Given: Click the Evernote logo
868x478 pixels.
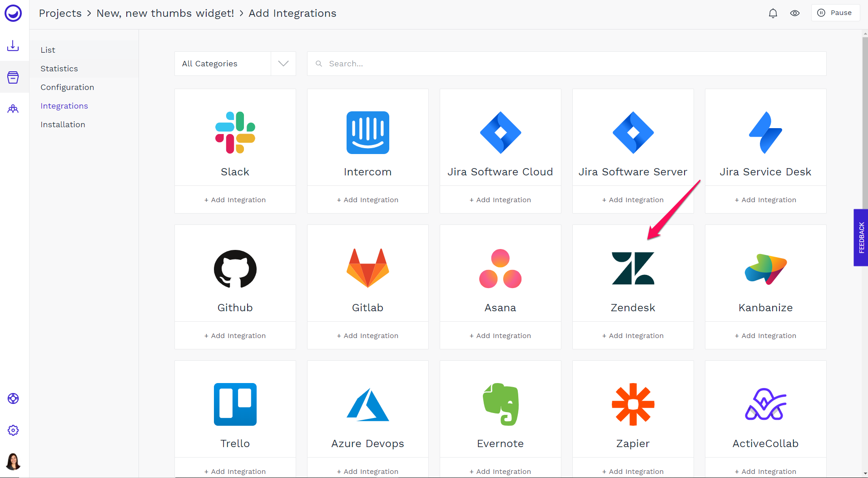Looking at the screenshot, I should [501, 404].
